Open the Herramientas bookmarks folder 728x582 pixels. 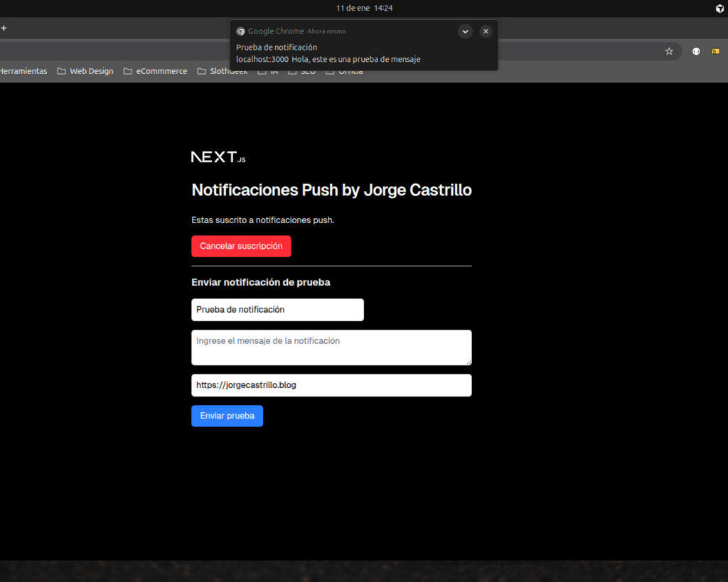click(x=23, y=71)
